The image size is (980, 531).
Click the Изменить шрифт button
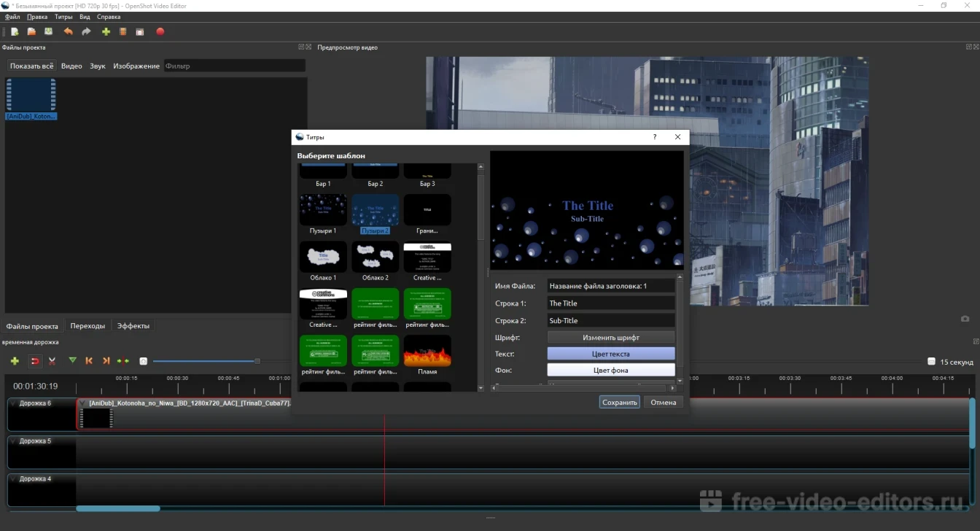pyautogui.click(x=611, y=338)
